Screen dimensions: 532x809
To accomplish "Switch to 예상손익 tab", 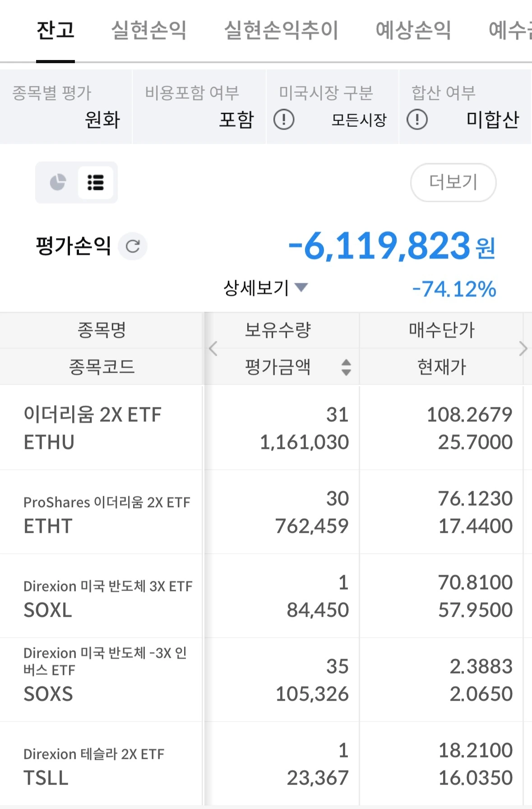I will 413,31.
